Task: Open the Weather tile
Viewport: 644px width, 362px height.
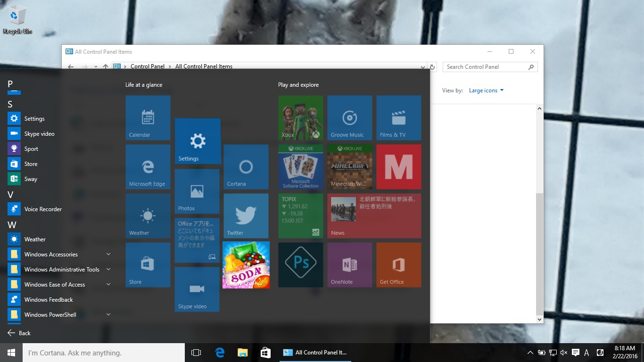Action: pyautogui.click(x=148, y=216)
